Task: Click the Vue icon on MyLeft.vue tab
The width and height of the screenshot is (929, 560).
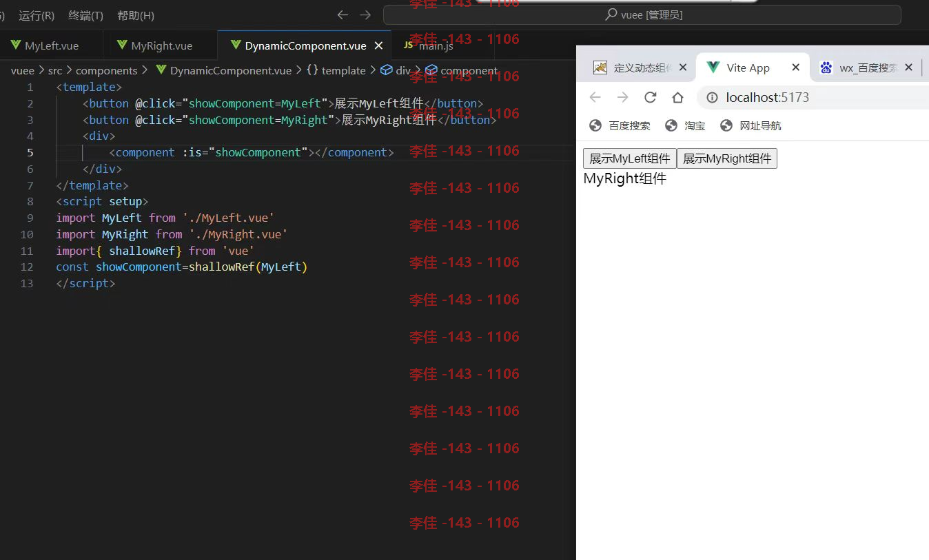Action: tap(15, 45)
